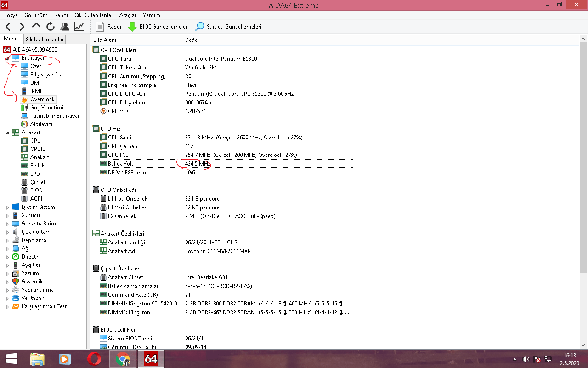588x368 pixels.
Task: Click the Yapılandırma configuration icon
Action: (16, 290)
